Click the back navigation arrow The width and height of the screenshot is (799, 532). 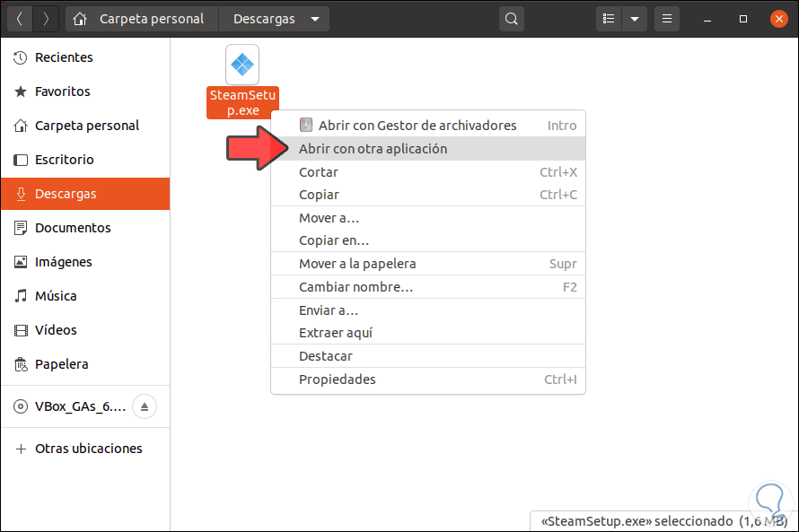(20, 19)
